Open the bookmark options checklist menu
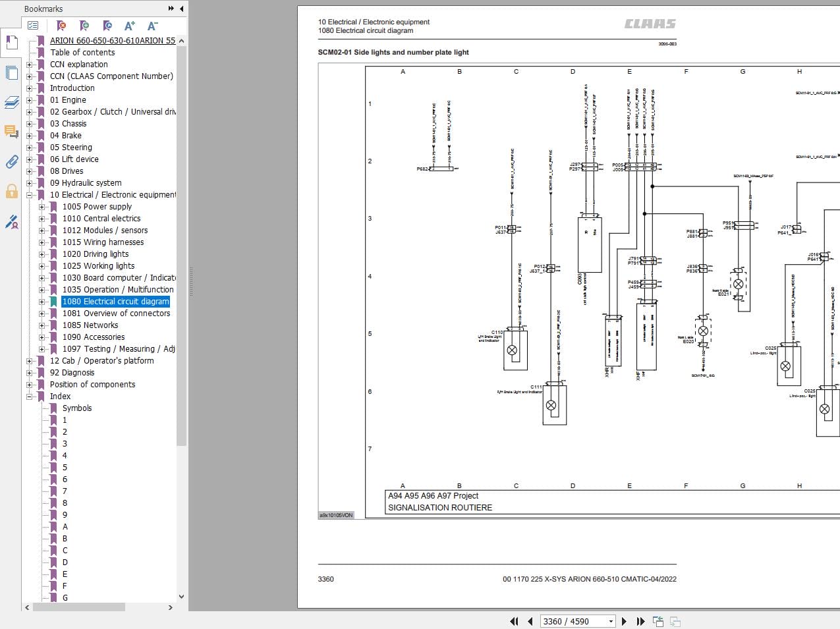The image size is (840, 629). [33, 26]
